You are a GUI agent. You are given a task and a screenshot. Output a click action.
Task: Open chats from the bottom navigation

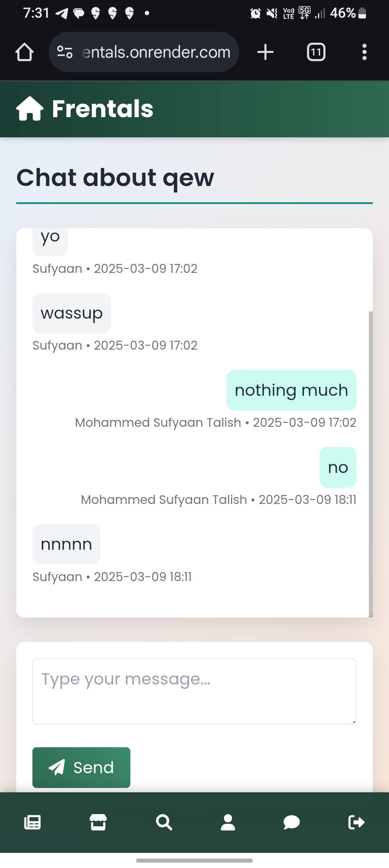(291, 823)
